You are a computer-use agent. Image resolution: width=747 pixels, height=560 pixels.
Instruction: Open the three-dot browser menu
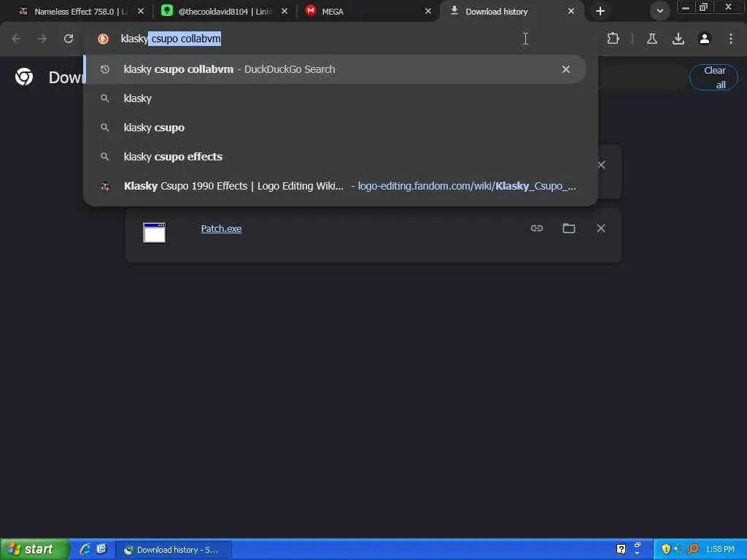click(x=731, y=39)
